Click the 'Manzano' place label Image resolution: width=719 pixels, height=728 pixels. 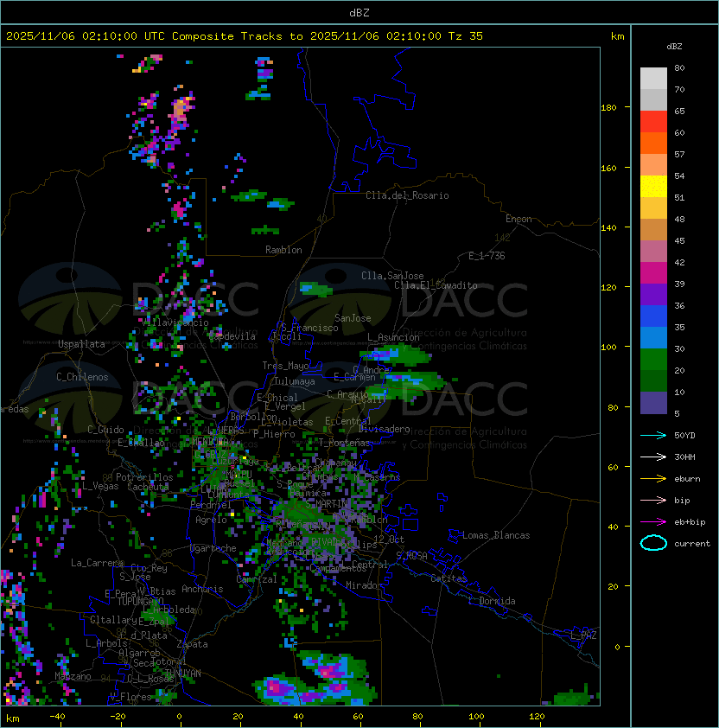pyautogui.click(x=73, y=676)
